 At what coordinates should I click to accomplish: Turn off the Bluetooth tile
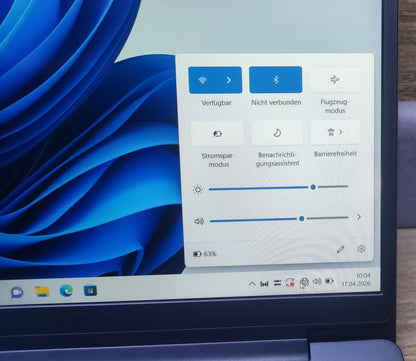[276, 80]
